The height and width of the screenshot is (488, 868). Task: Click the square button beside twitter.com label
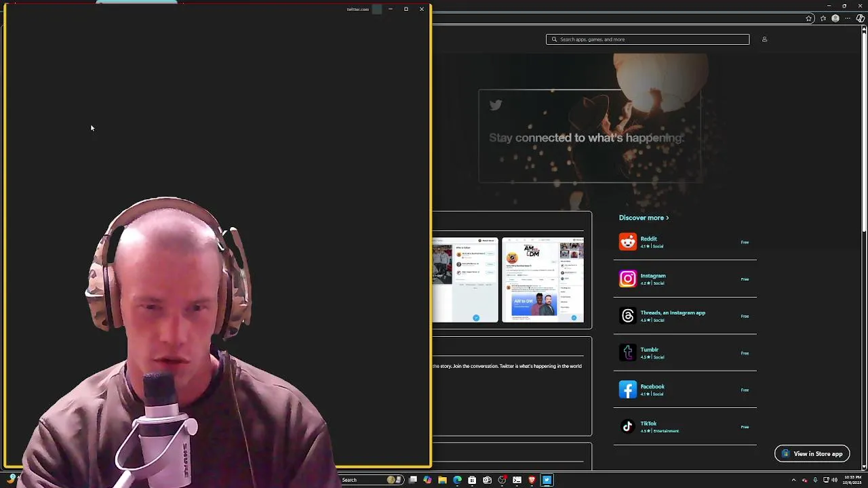(377, 9)
